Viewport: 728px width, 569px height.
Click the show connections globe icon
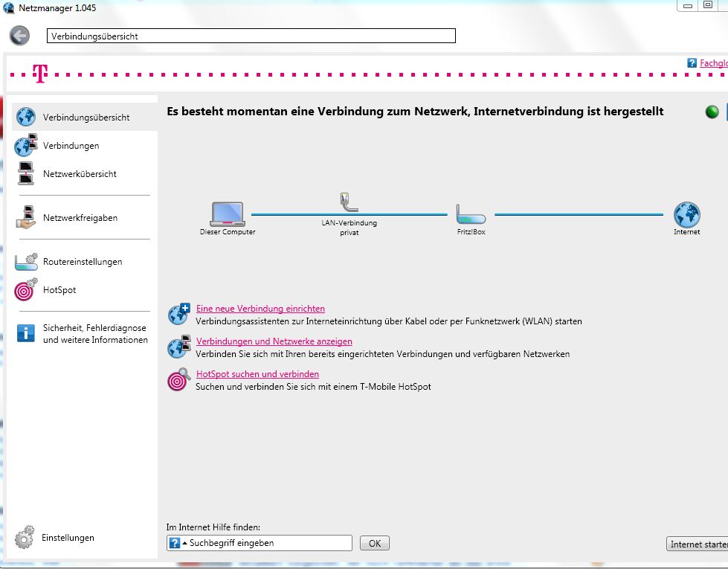click(x=178, y=347)
